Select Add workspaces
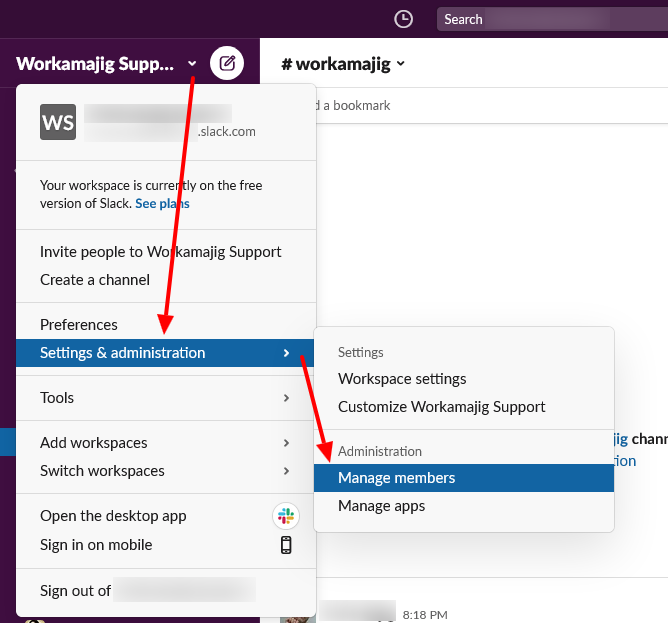Viewport: 668px width, 623px height. (165, 443)
